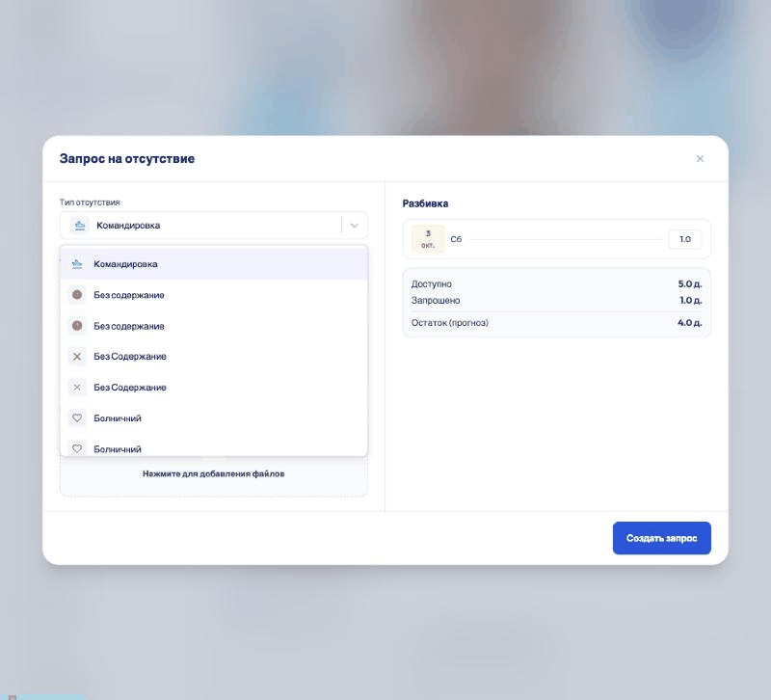Click the second brown circle Без содержание icon

(x=77, y=326)
